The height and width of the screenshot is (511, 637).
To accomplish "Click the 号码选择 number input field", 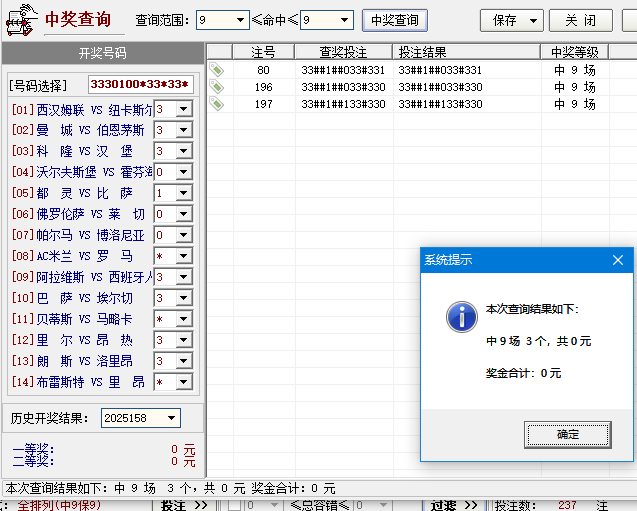I will 141,85.
